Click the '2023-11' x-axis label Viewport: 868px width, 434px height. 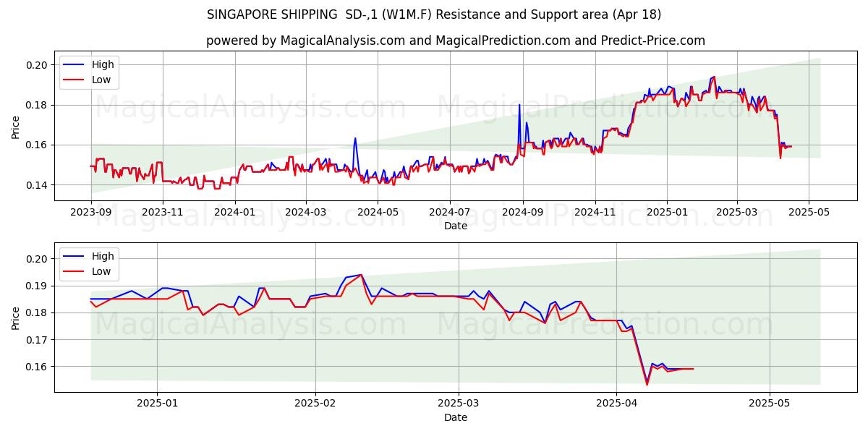[163, 212]
